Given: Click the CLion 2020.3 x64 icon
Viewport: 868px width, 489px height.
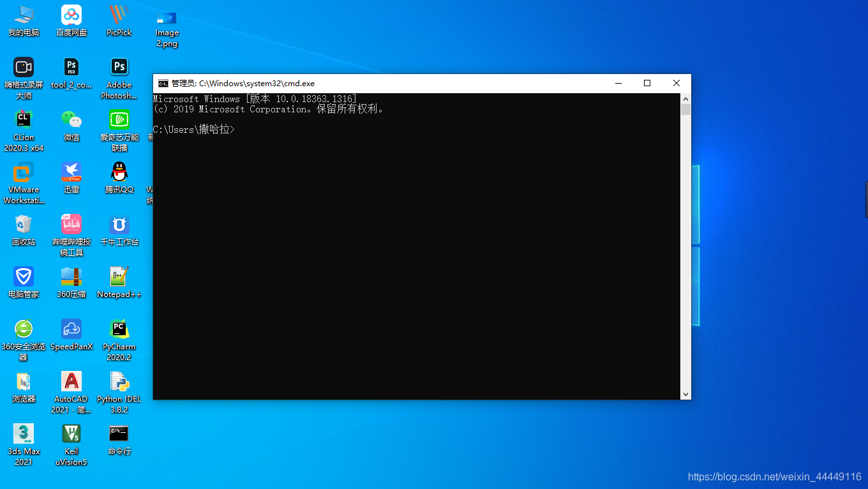Looking at the screenshot, I should [x=24, y=131].
